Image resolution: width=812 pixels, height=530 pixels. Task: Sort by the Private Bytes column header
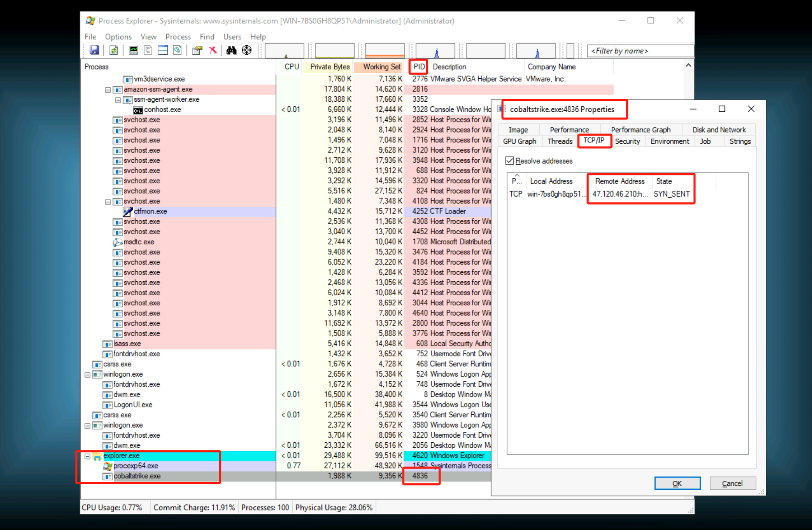pos(330,67)
